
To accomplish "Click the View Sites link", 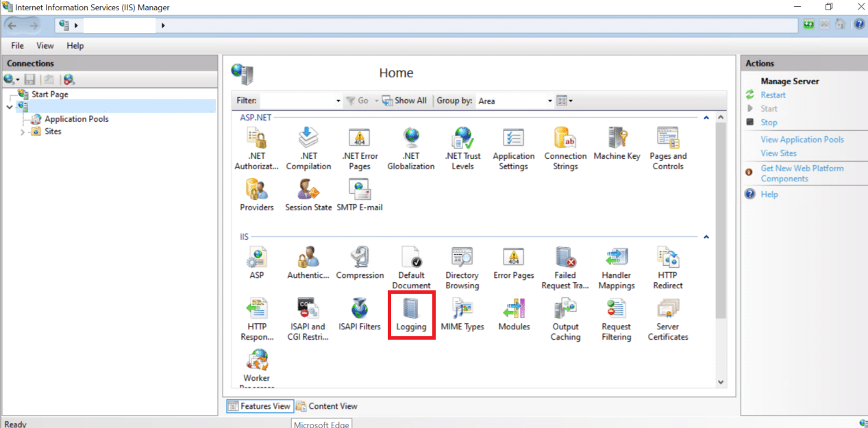I will click(x=778, y=153).
